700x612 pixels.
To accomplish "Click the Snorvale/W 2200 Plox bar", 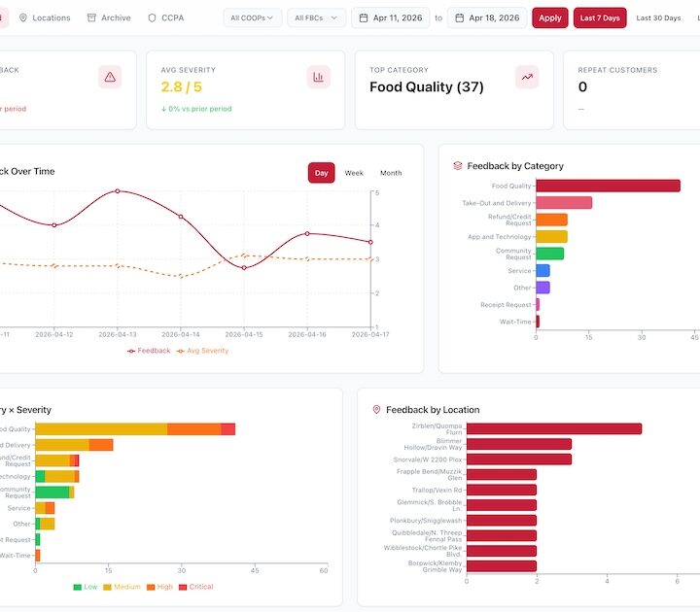I will [519, 459].
